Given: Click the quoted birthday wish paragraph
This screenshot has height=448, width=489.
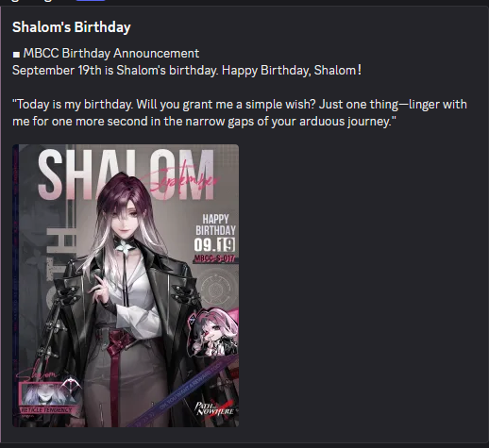Looking at the screenshot, I should [240, 112].
